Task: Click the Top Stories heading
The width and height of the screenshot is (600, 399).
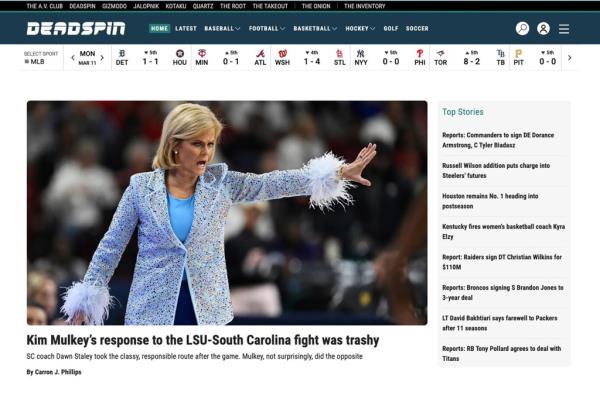Action: pyautogui.click(x=463, y=112)
